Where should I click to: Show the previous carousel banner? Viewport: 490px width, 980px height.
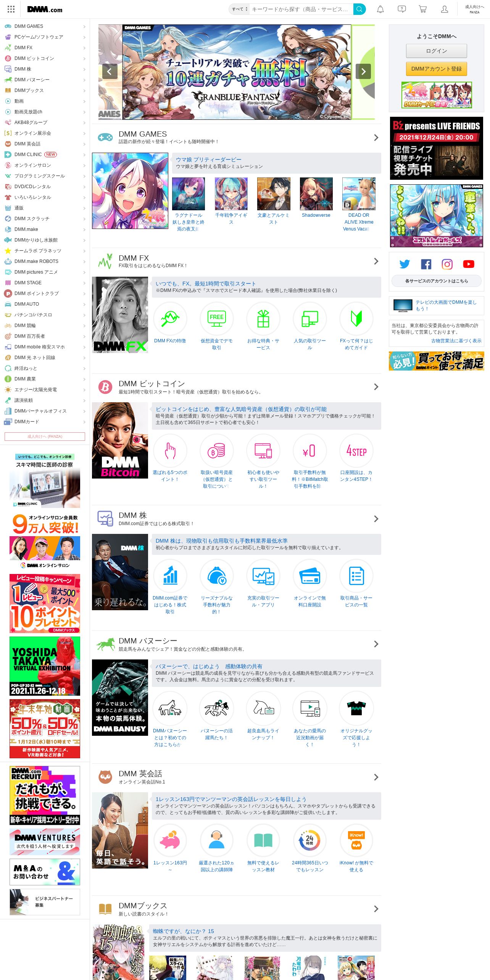point(110,71)
